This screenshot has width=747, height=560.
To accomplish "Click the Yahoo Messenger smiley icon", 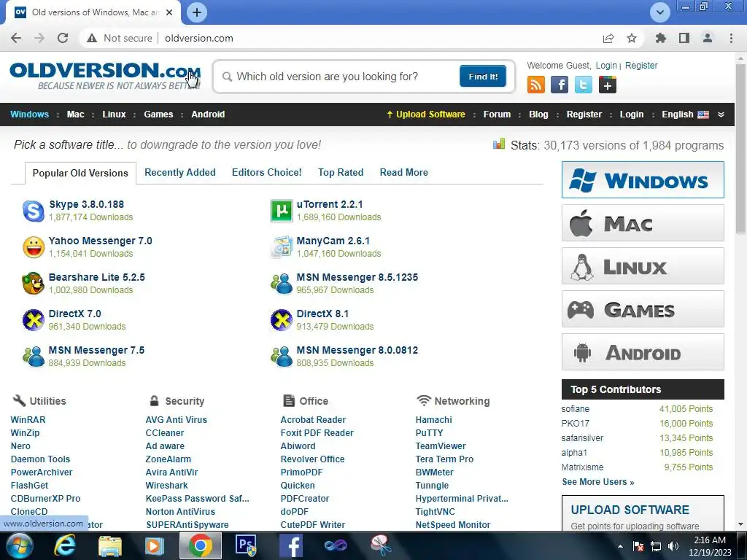I will (34, 247).
